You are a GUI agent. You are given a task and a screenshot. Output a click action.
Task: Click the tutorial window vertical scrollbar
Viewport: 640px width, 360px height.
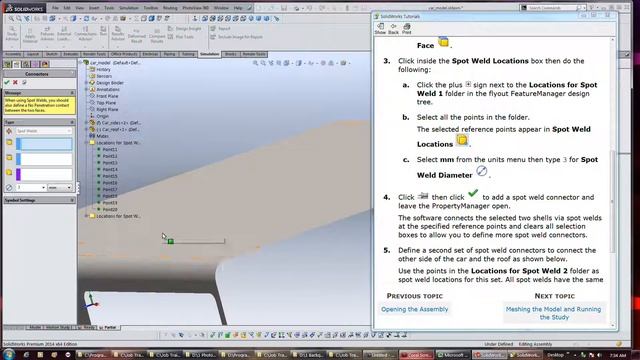[612, 201]
